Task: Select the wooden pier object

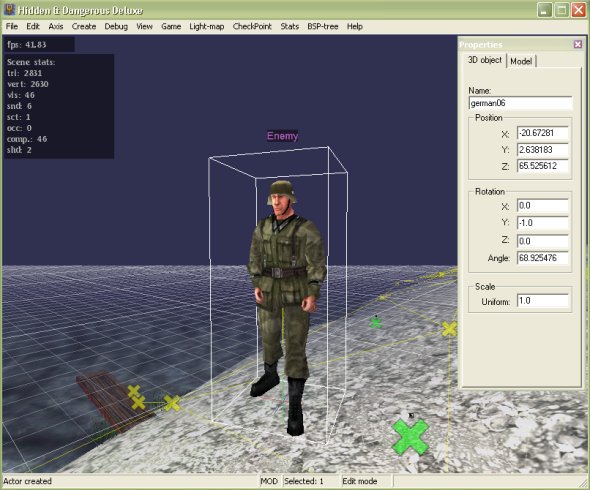Action: click(x=115, y=401)
